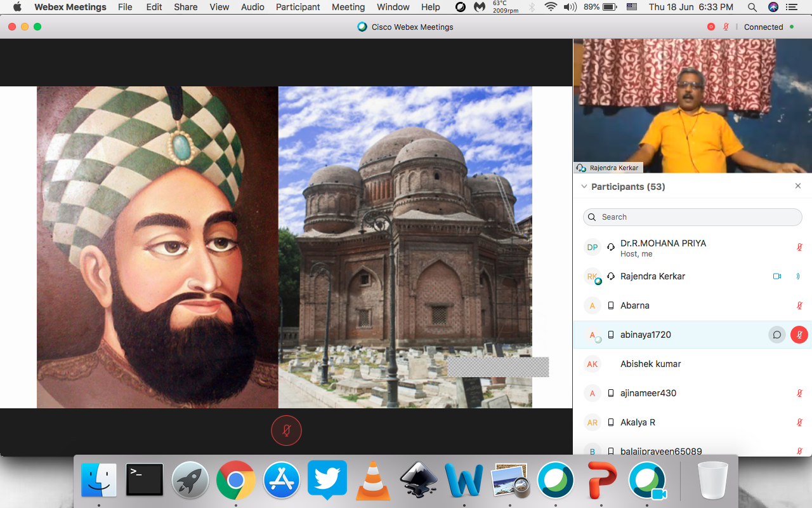The height and width of the screenshot is (508, 812).
Task: Toggle Abarna's muted microphone icon
Action: point(799,305)
